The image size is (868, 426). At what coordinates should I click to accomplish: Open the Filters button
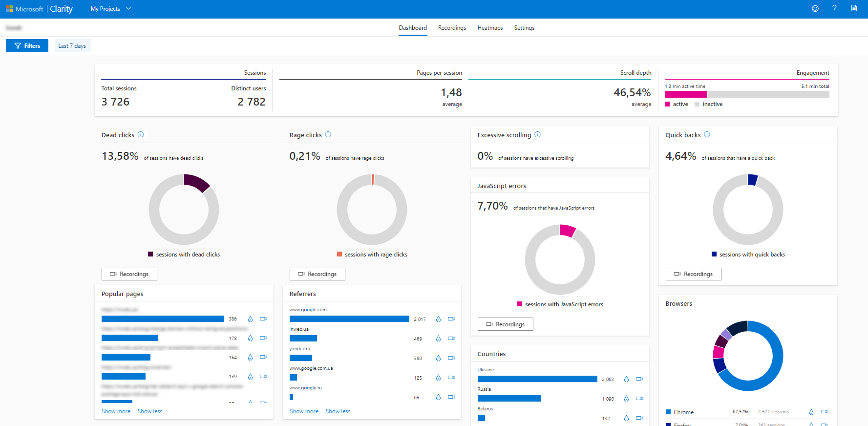point(27,46)
